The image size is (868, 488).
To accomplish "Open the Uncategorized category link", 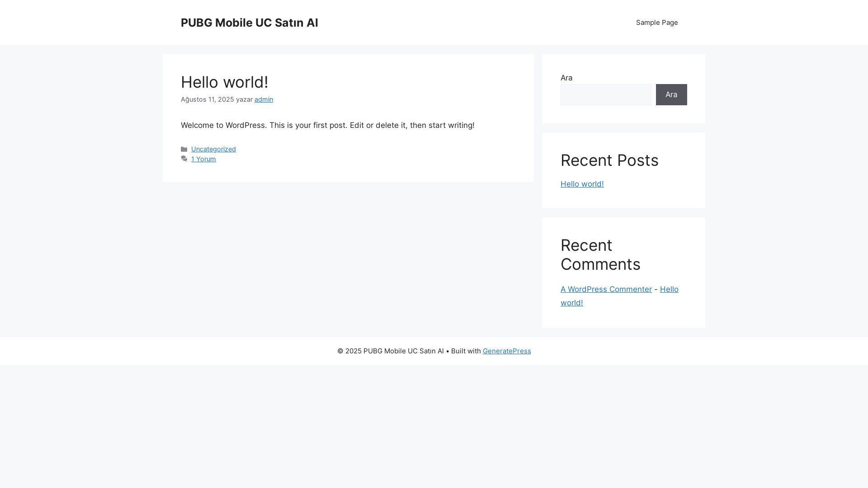I will tap(213, 149).
